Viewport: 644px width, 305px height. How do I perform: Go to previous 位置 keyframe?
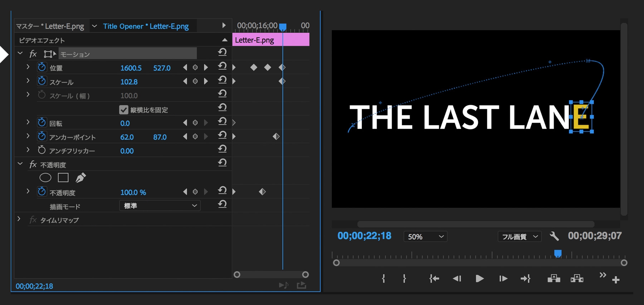185,67
